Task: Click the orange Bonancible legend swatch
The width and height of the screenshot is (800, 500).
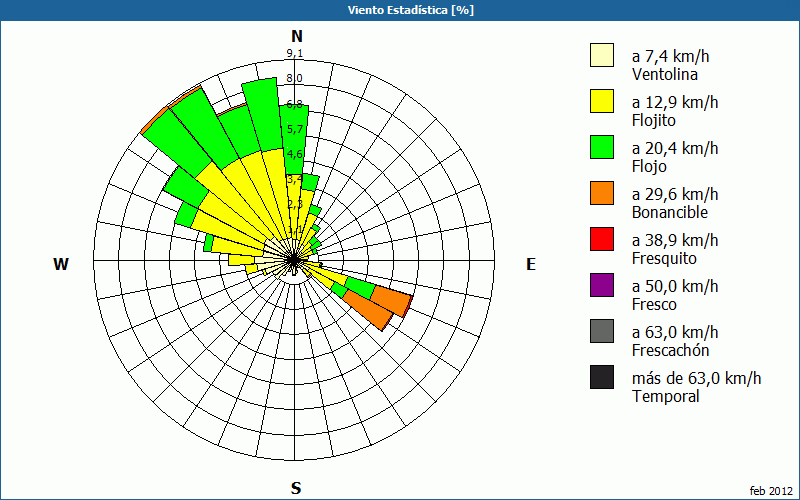Action: [x=602, y=193]
